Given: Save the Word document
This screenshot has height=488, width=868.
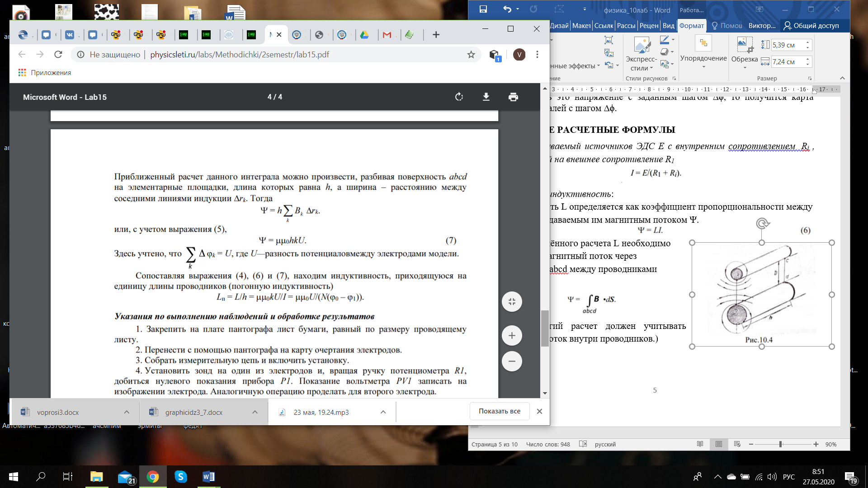Looking at the screenshot, I should click(x=483, y=9).
